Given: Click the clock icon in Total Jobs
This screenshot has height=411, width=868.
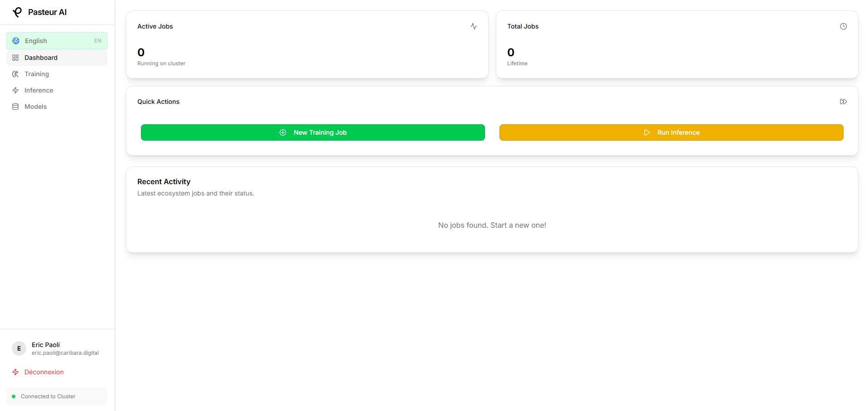Looking at the screenshot, I should (844, 26).
